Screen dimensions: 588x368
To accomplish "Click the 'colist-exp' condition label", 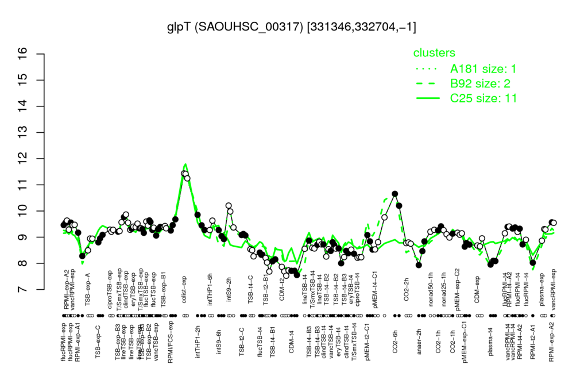I will [x=184, y=289].
